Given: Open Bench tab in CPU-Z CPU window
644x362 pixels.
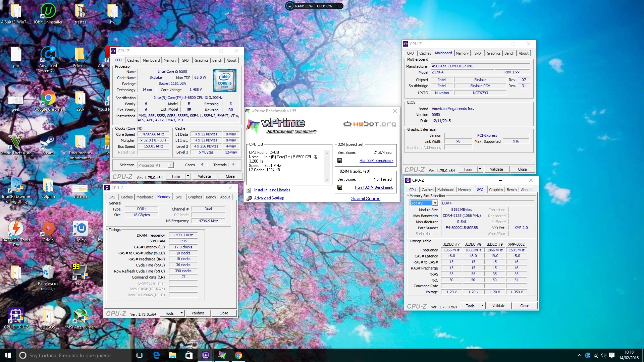Looking at the screenshot, I should 217,60.
